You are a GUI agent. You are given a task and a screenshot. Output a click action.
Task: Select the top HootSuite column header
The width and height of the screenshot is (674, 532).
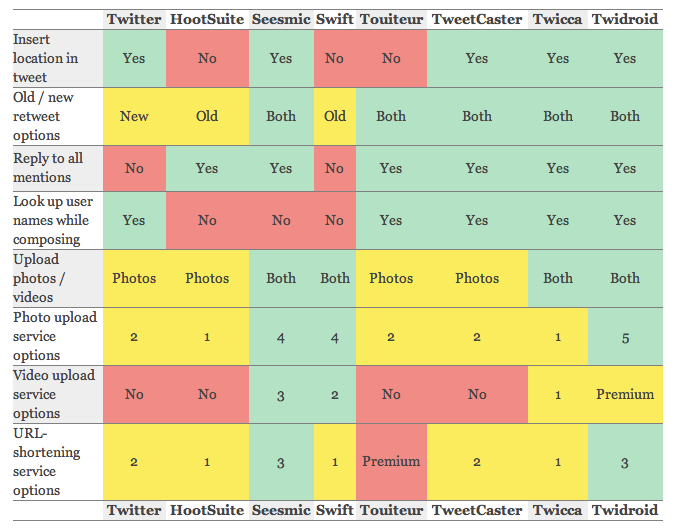[207, 19]
